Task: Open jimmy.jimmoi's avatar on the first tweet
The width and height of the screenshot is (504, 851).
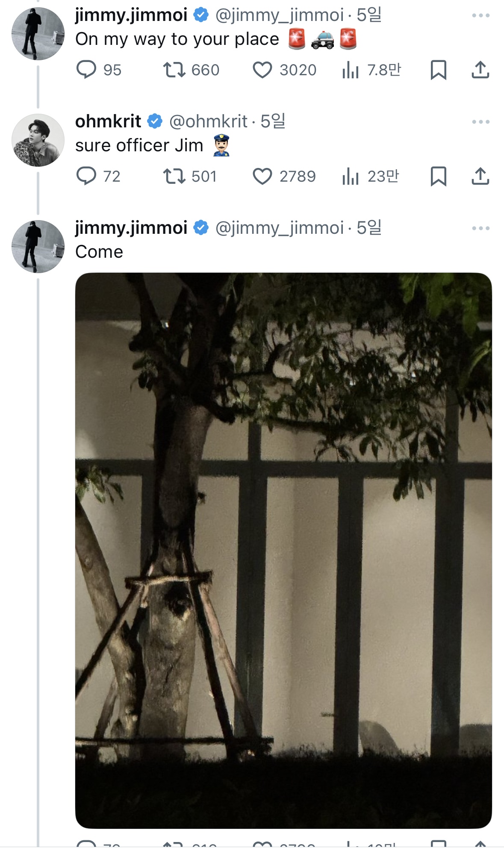Action: click(x=38, y=34)
